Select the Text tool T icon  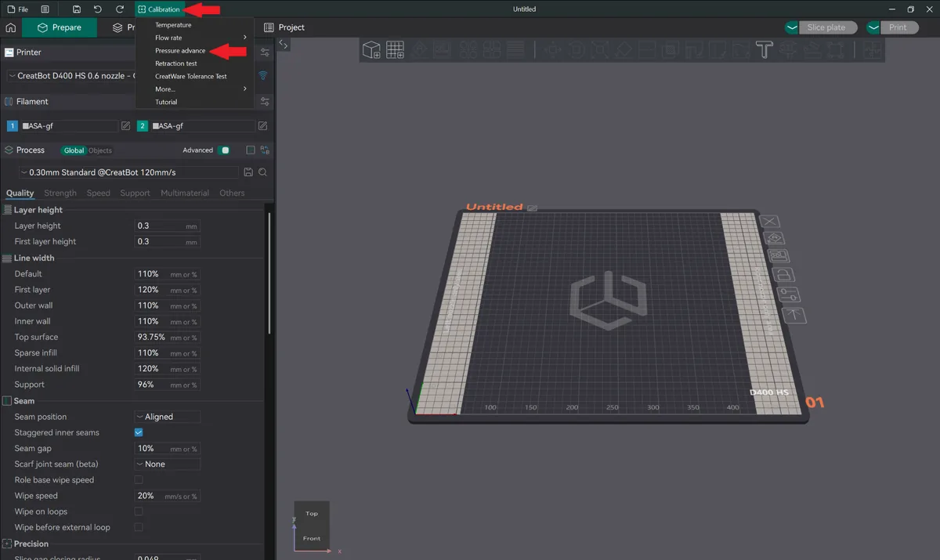[765, 51]
